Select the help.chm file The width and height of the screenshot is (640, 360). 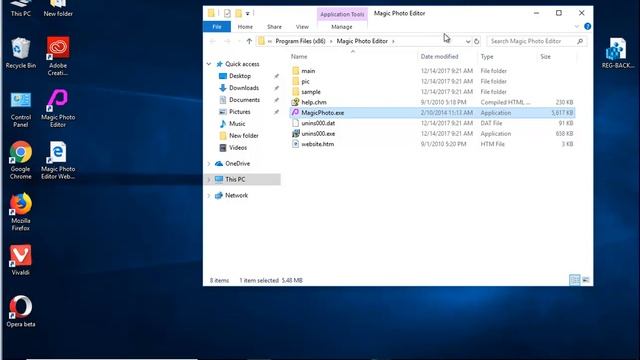click(433, 102)
